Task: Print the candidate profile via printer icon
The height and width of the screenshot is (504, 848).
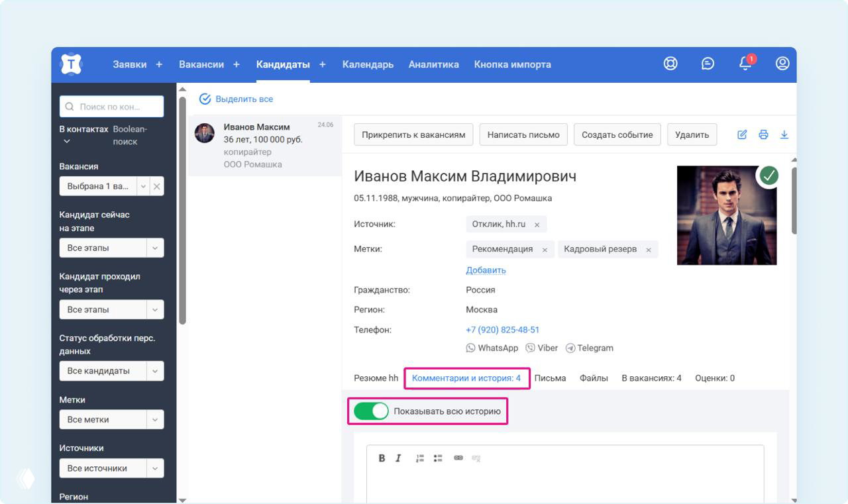Action: pos(763,134)
